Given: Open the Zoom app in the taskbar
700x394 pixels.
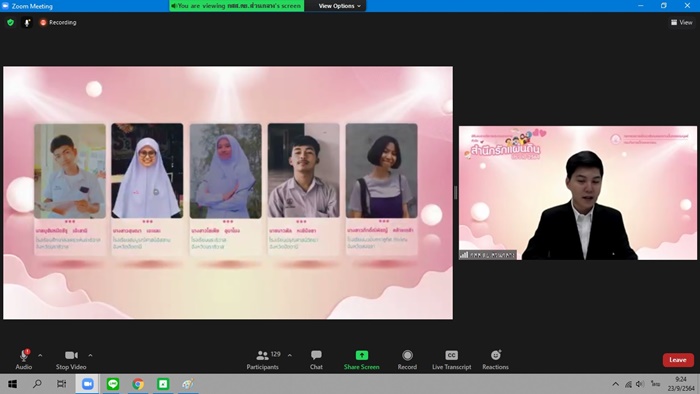Looking at the screenshot, I should 88,384.
